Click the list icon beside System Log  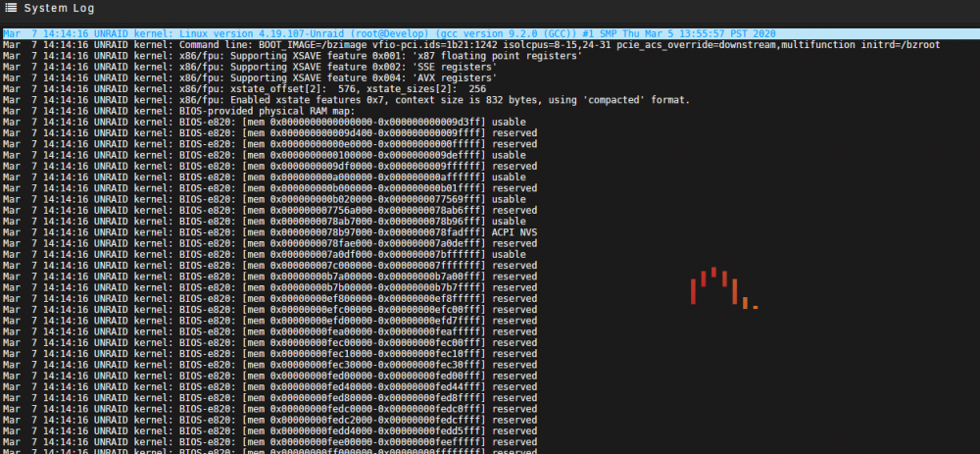pyautogui.click(x=11, y=8)
